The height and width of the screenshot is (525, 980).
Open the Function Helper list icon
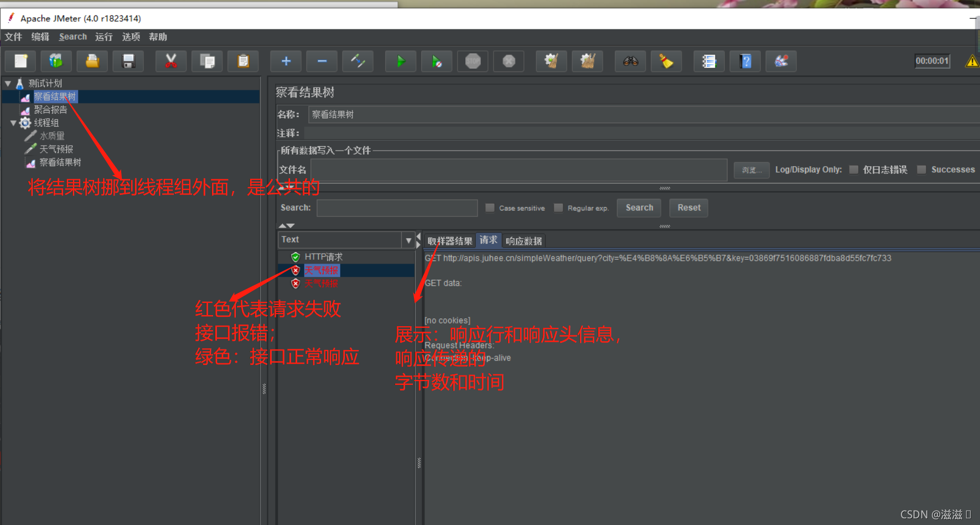[709, 61]
